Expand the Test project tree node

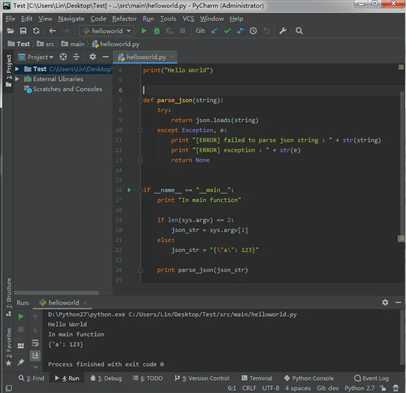click(17, 69)
